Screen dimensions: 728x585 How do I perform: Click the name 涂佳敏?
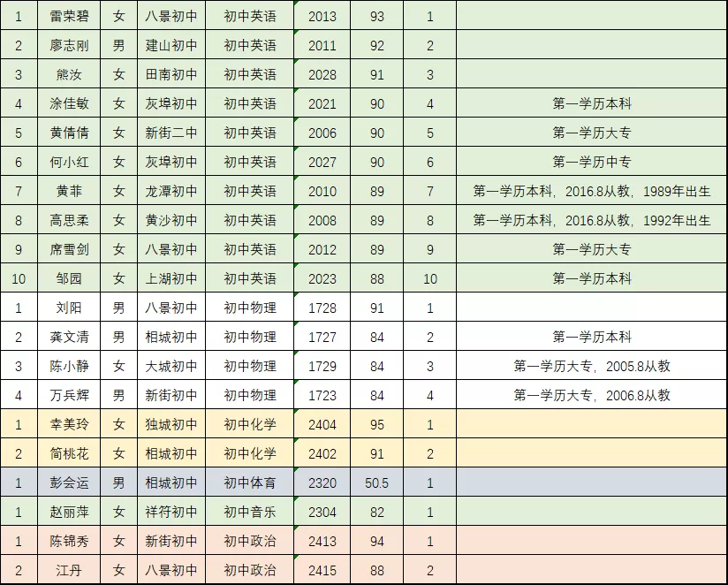pos(69,103)
